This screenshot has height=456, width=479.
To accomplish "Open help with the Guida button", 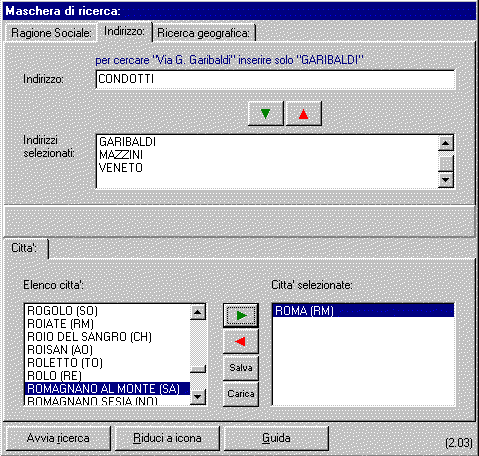I will coord(276,438).
